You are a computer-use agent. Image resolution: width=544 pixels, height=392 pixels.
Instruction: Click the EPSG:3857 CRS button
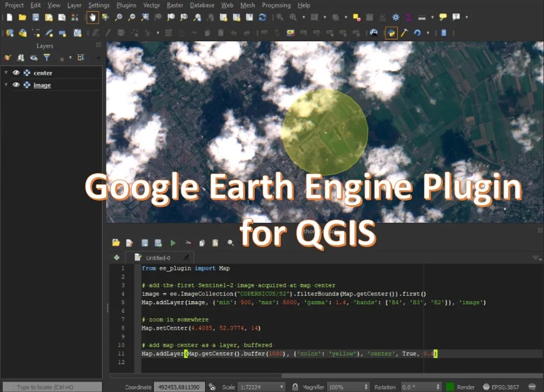501,387
